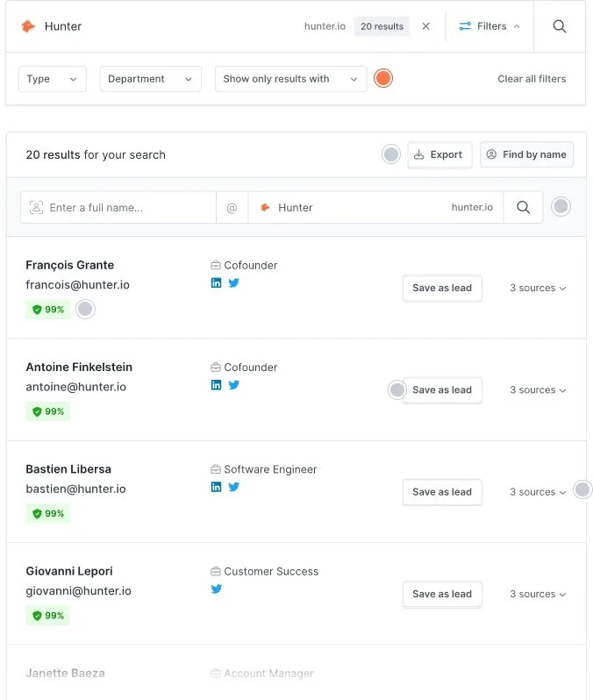Select email giovanni@hunter.io
This screenshot has width=593, height=700.
(x=79, y=591)
